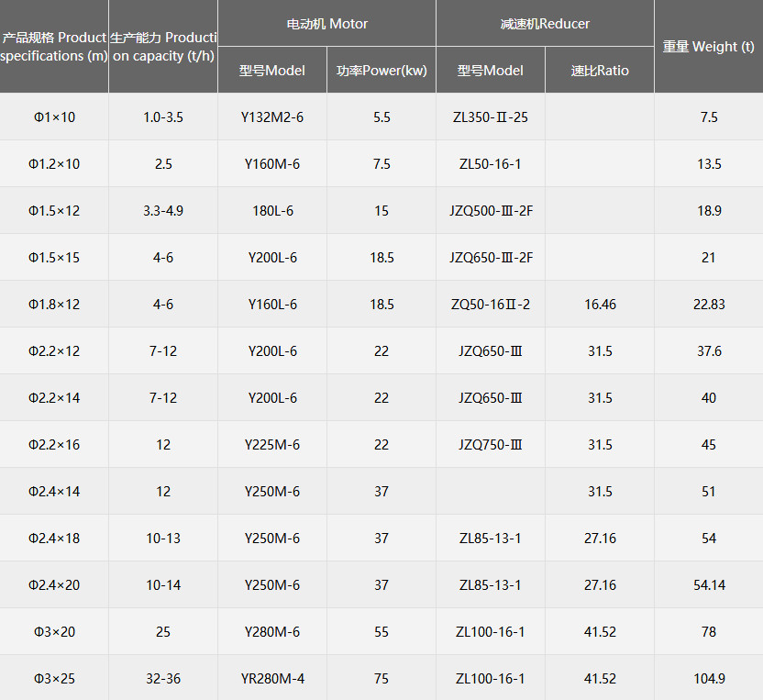Click the Y132M2-6 motor model cell

[272, 117]
